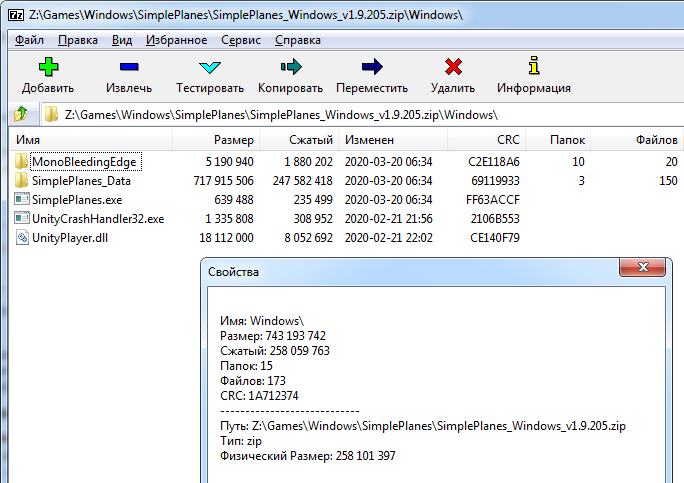Open the Вид menu
The image size is (684, 483).
coord(122,40)
